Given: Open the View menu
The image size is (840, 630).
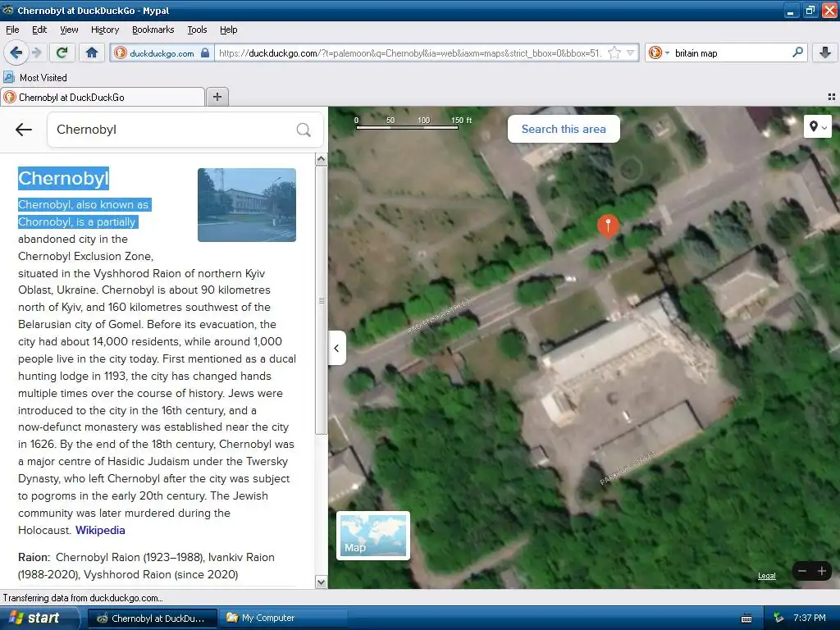Looking at the screenshot, I should point(69,30).
